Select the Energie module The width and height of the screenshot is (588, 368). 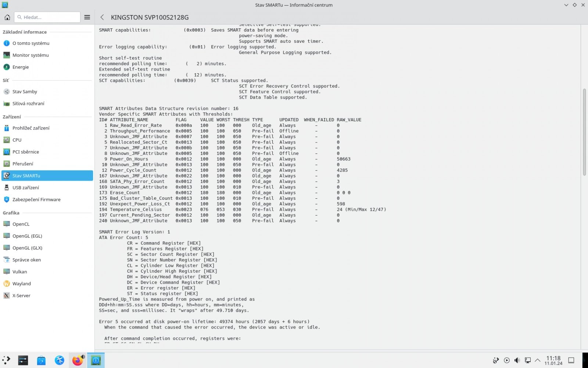point(47,67)
